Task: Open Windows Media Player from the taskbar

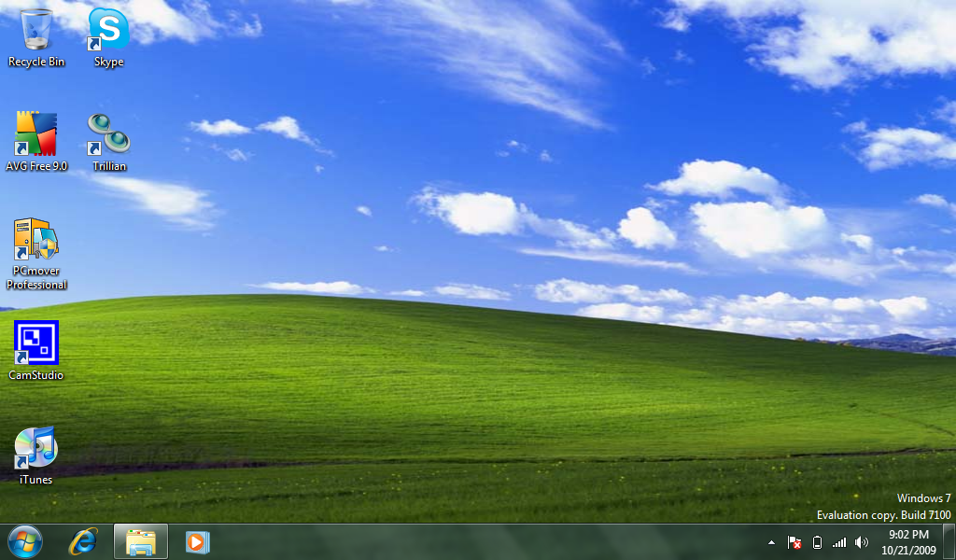Action: [198, 541]
